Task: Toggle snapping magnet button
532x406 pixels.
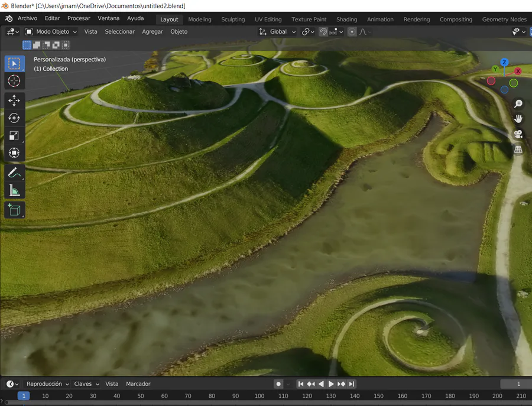Action: (x=323, y=32)
